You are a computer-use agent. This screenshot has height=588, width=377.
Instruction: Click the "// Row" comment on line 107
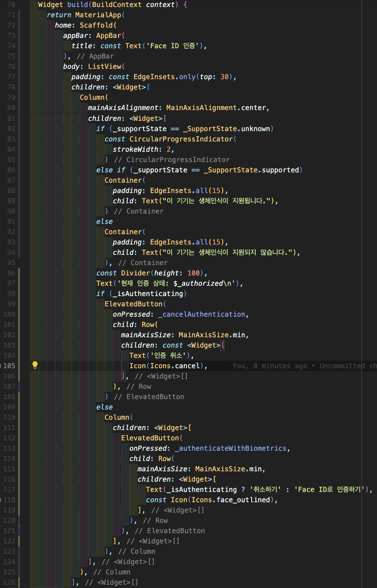point(139,386)
